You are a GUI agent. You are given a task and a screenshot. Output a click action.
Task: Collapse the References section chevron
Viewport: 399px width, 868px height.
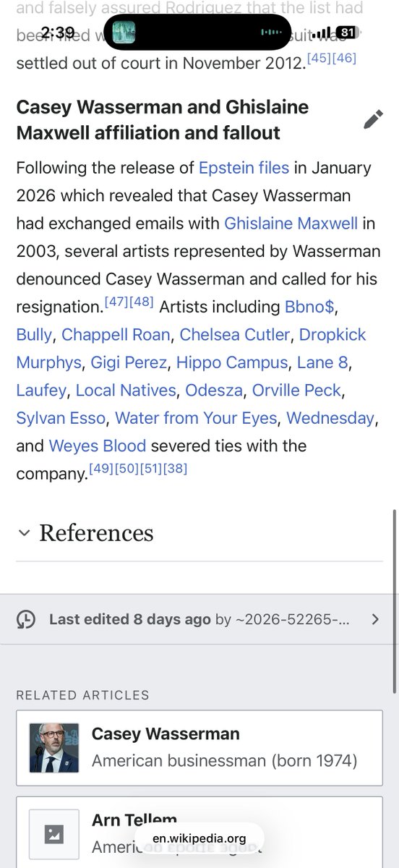25,533
